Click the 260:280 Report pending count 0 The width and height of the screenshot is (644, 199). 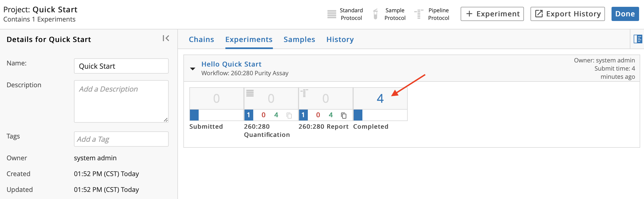(x=326, y=98)
